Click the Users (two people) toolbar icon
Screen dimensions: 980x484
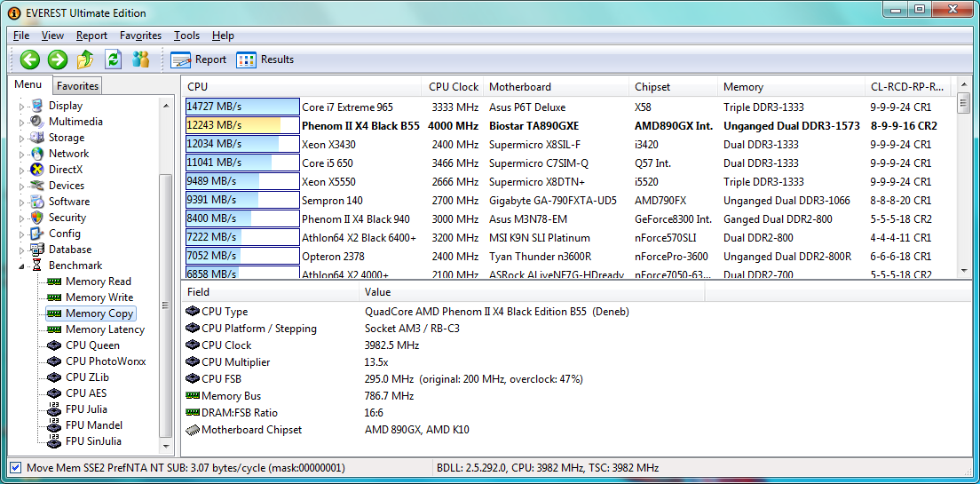pos(141,60)
